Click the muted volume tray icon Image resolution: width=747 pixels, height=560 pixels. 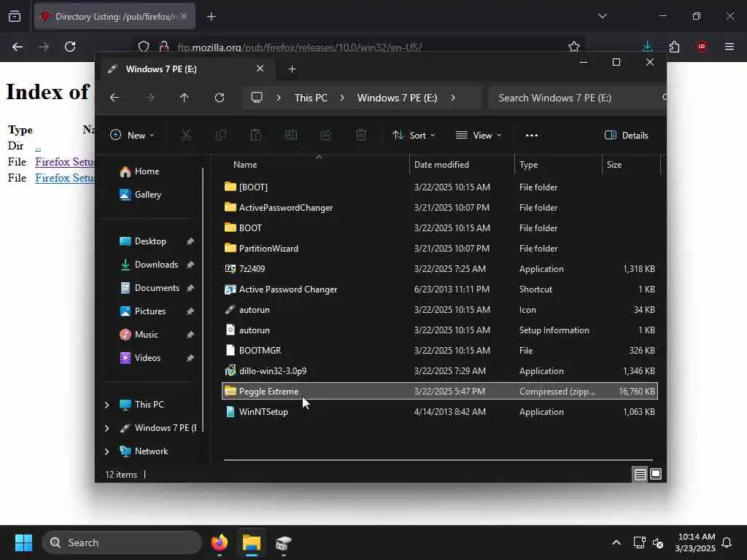tap(658, 542)
